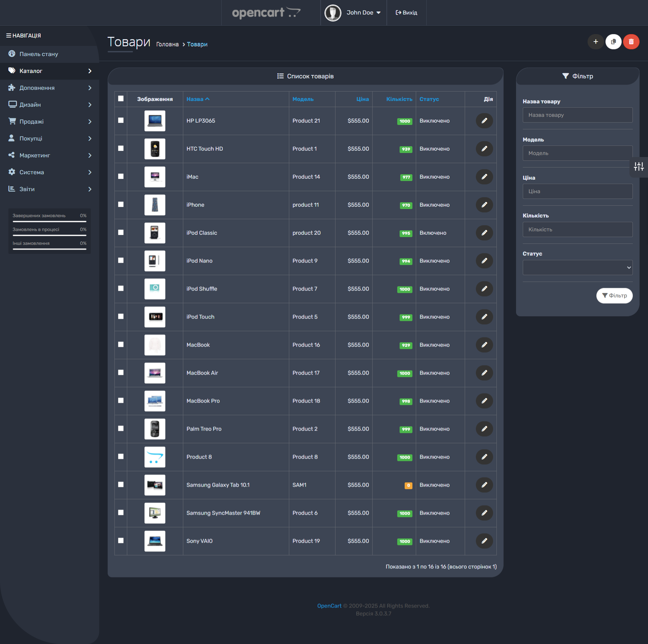Screen dimensions: 648x644
Task: Click the red delete trash icon
Action: click(631, 42)
